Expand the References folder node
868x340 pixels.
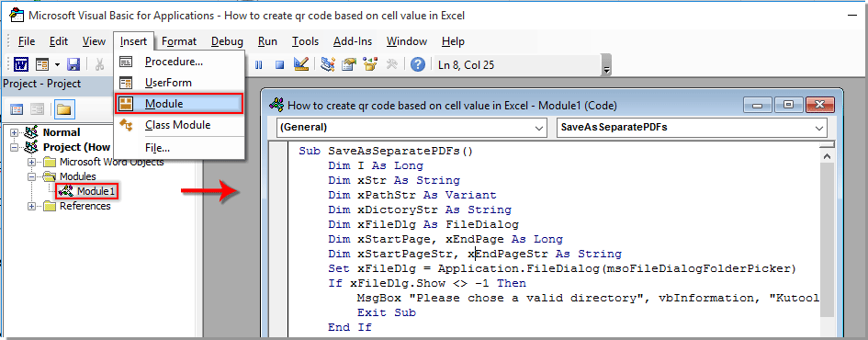(x=32, y=206)
